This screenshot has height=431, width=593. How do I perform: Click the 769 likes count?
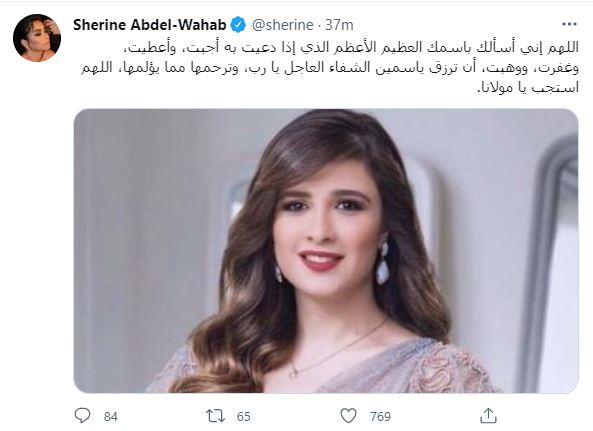click(380, 417)
